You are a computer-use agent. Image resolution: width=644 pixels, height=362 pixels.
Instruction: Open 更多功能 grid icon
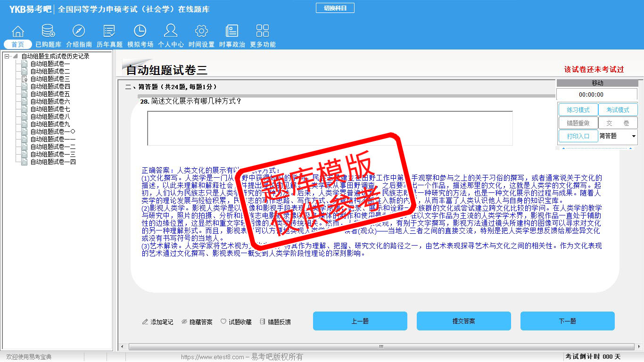point(263,32)
